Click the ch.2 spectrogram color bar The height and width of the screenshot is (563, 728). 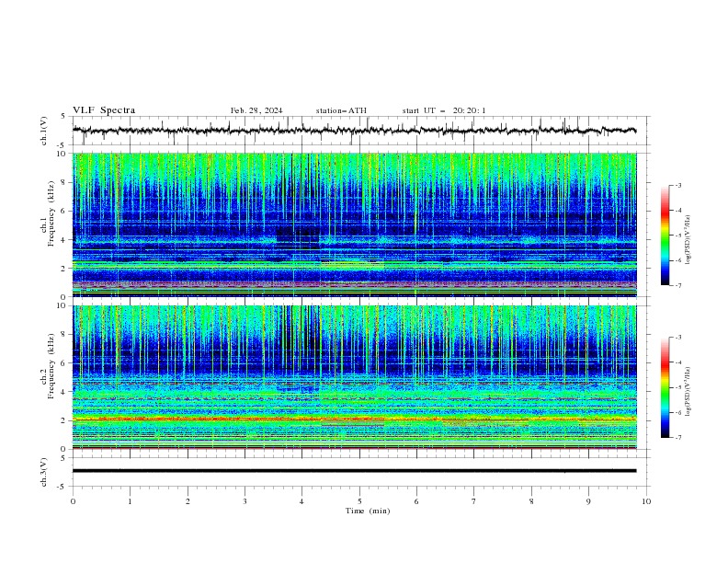[x=665, y=387]
